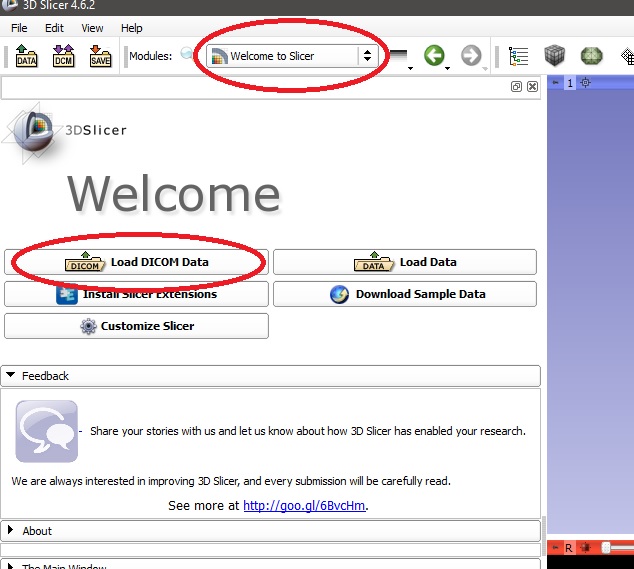
Task: Go back to the previous module
Action: pos(434,56)
